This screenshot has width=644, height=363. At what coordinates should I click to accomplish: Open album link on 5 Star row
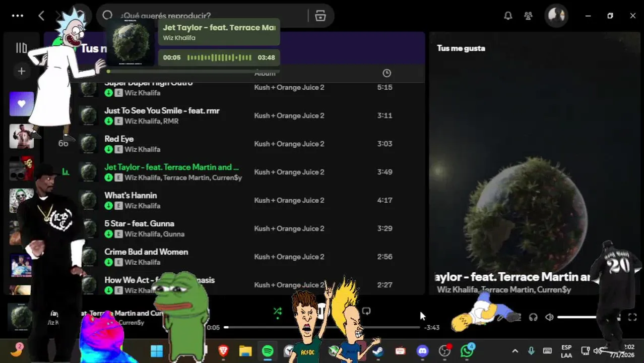click(289, 228)
